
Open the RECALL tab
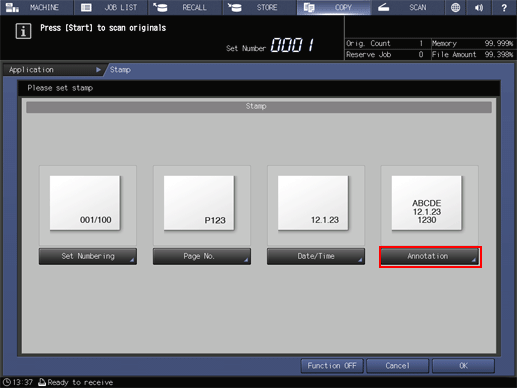[x=185, y=7]
